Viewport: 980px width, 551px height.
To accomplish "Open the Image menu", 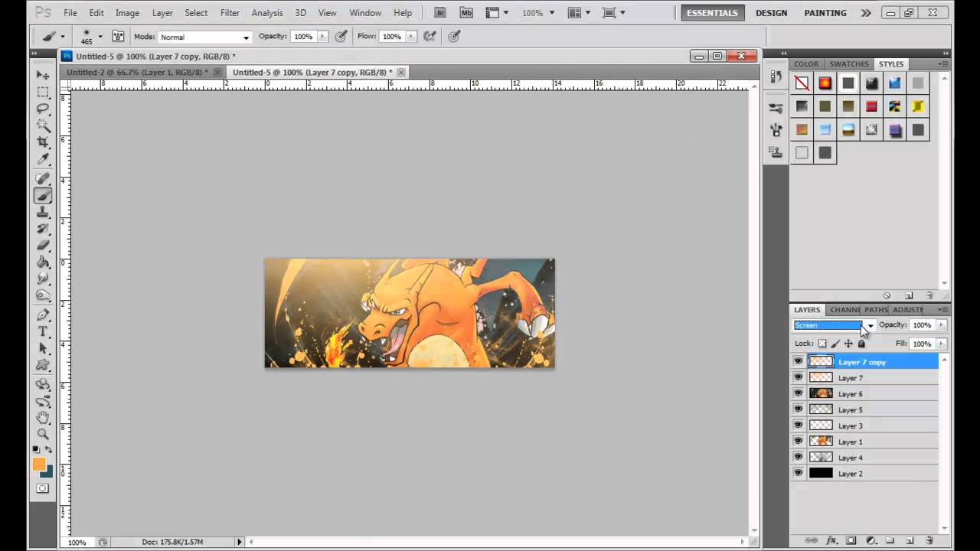I will (127, 12).
